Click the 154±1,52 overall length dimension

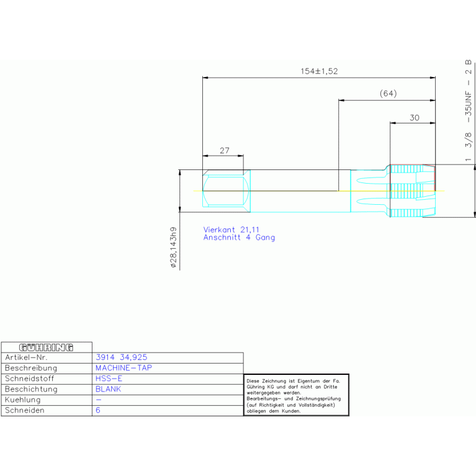(319, 71)
